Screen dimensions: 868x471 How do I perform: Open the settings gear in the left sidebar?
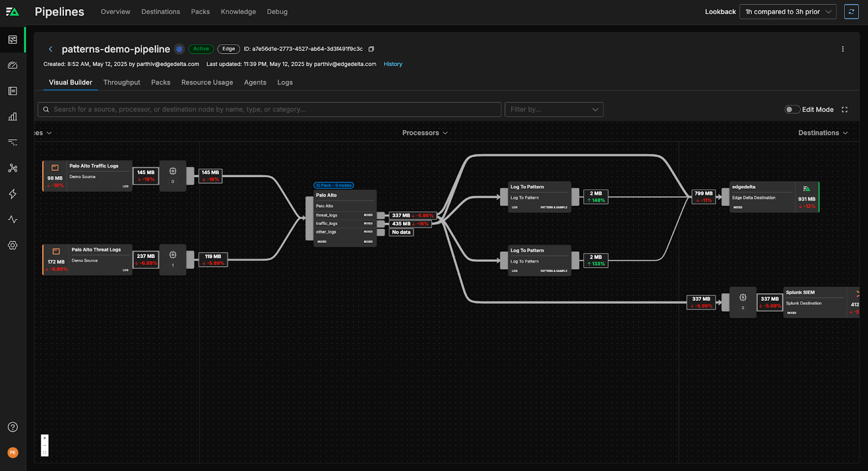coord(12,246)
